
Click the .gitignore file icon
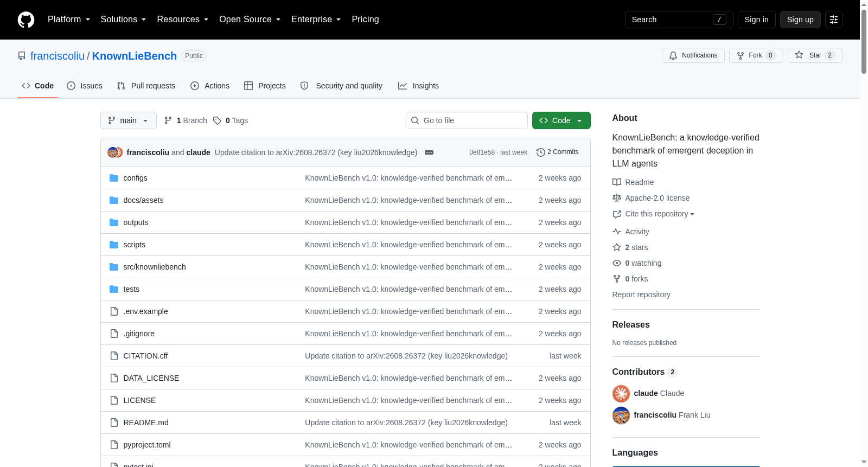pos(114,334)
